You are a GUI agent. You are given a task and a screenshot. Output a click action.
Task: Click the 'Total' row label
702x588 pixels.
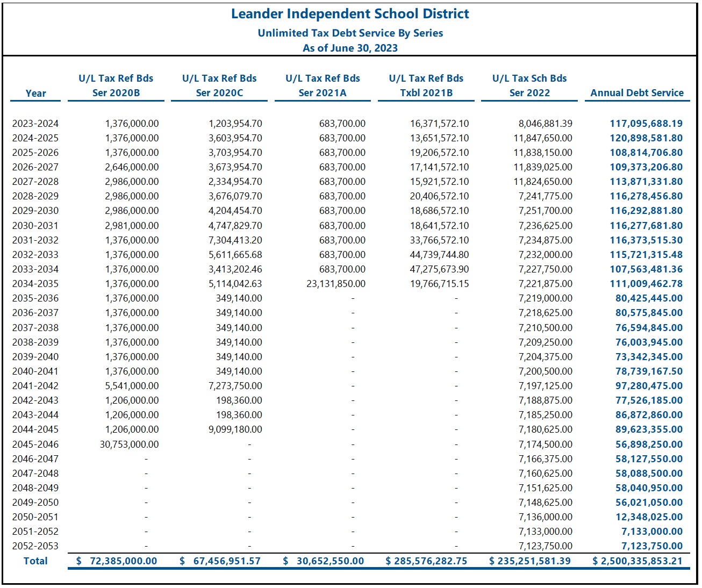click(35, 561)
